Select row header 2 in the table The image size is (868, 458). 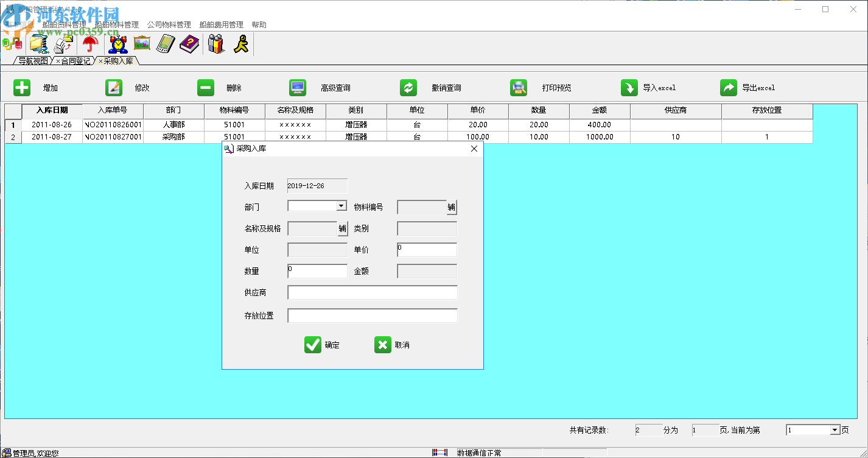13,137
